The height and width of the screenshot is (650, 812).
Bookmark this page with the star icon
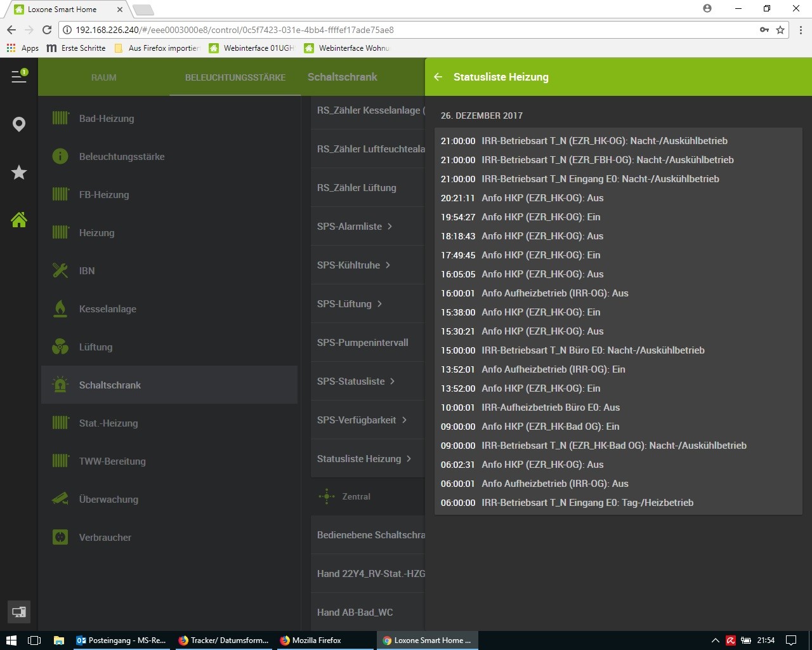(x=780, y=30)
